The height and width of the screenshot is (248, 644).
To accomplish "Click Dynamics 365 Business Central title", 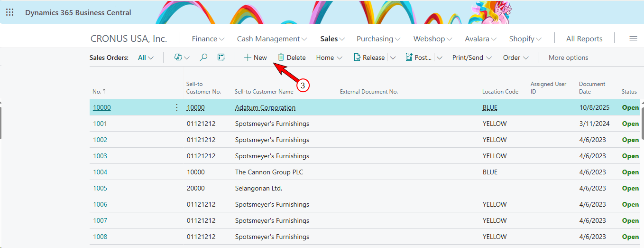I will [78, 13].
